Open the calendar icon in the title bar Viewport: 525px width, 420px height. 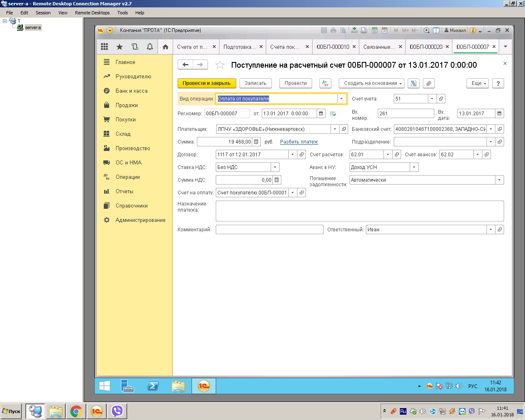coord(384,30)
